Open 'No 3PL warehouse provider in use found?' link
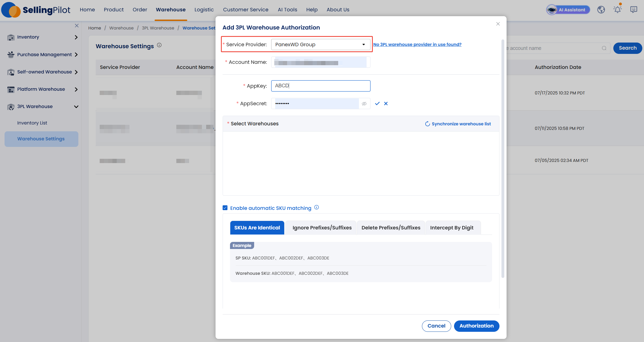Image resolution: width=644 pixels, height=342 pixels. [417, 45]
